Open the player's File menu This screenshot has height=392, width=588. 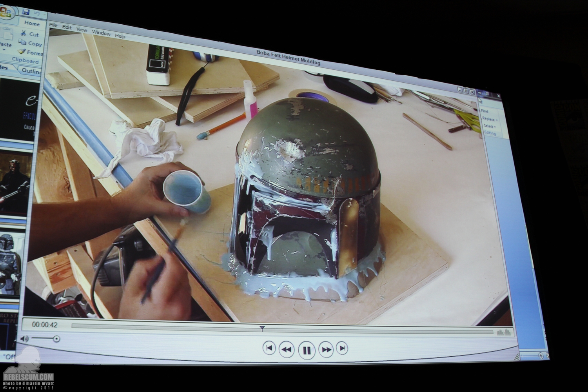pyautogui.click(x=53, y=25)
